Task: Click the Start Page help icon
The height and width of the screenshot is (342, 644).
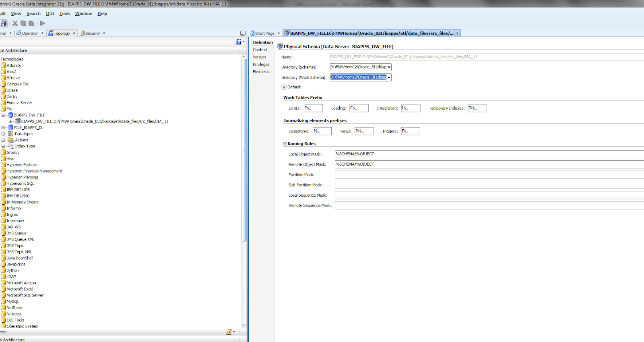Action: 253,33
